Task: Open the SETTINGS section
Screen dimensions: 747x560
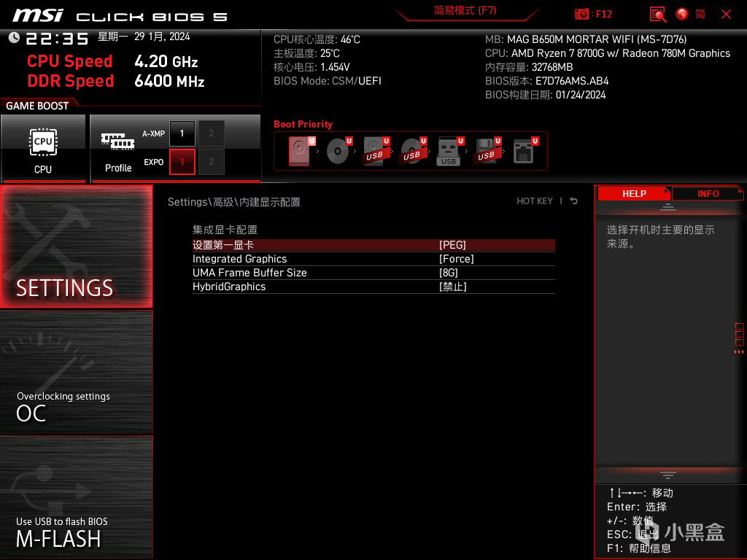Action: point(77,246)
